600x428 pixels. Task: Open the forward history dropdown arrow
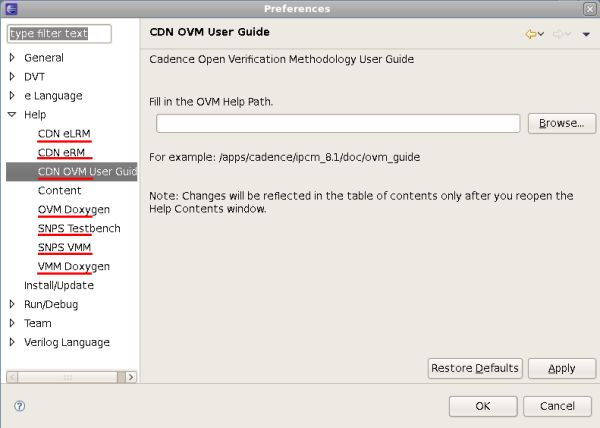[568, 34]
